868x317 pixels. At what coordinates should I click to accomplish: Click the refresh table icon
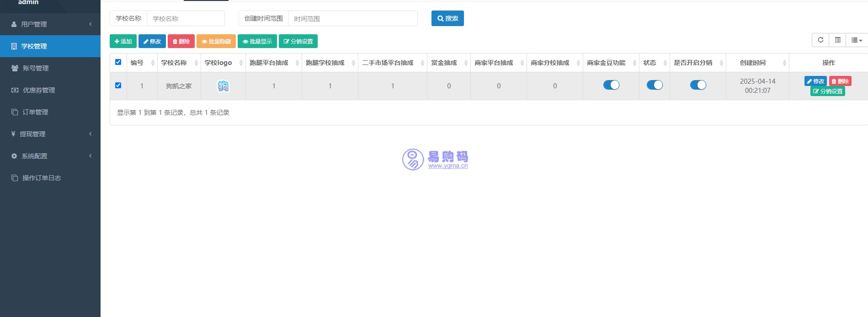pos(820,40)
